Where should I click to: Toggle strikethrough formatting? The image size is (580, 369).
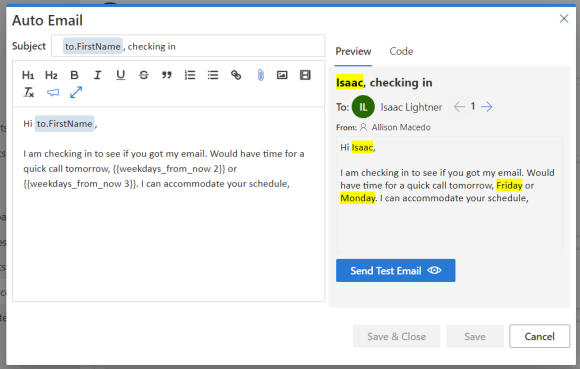click(x=144, y=75)
